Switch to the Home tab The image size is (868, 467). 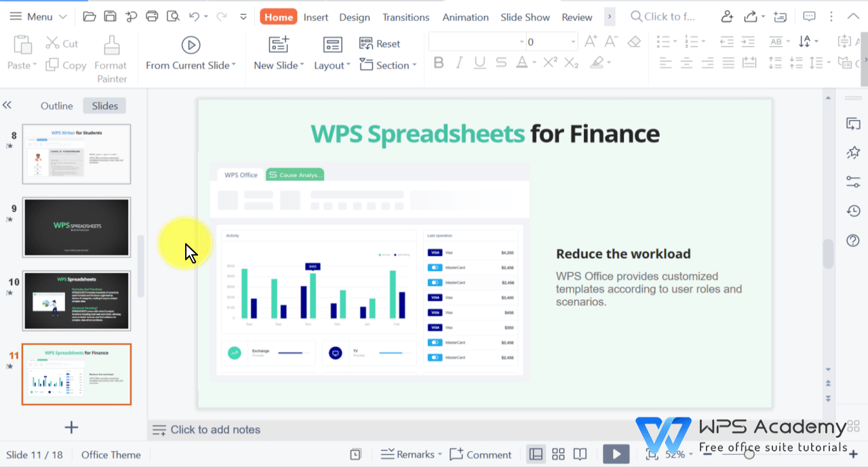point(279,17)
